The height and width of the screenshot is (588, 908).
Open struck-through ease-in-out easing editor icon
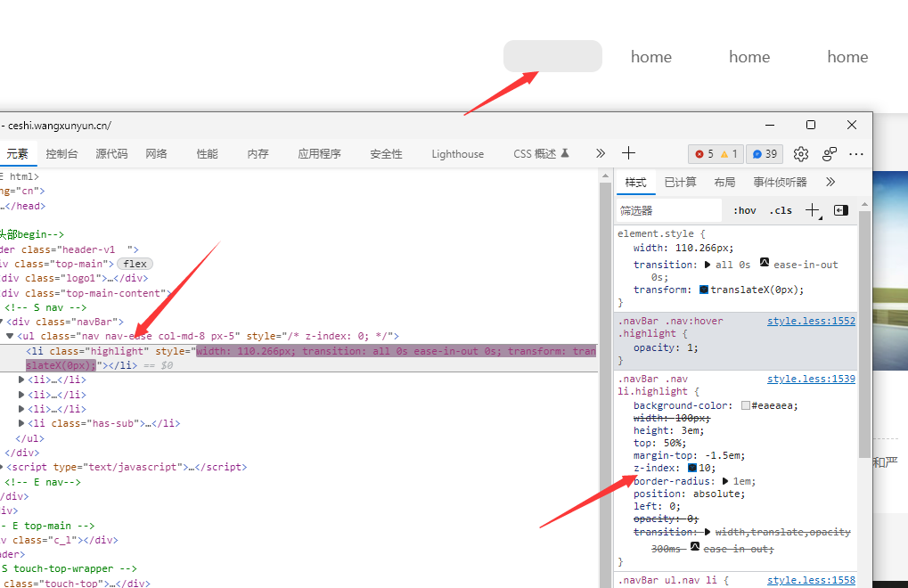coord(695,546)
